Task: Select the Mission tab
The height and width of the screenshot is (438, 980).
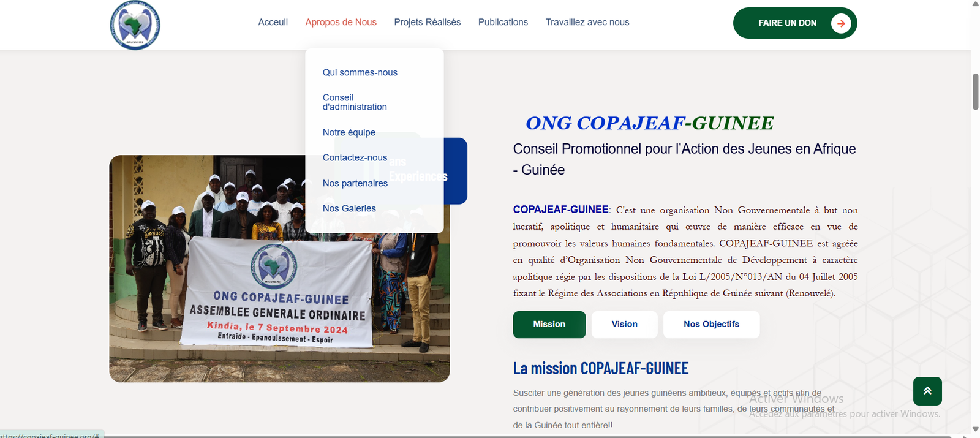Action: 549,325
